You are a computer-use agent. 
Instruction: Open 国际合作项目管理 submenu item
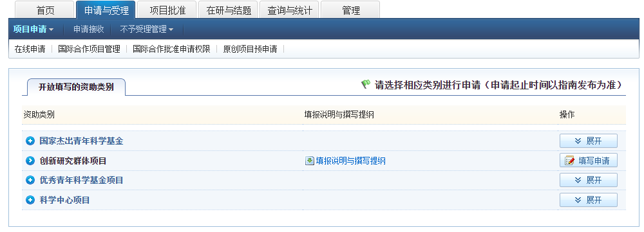point(89,49)
